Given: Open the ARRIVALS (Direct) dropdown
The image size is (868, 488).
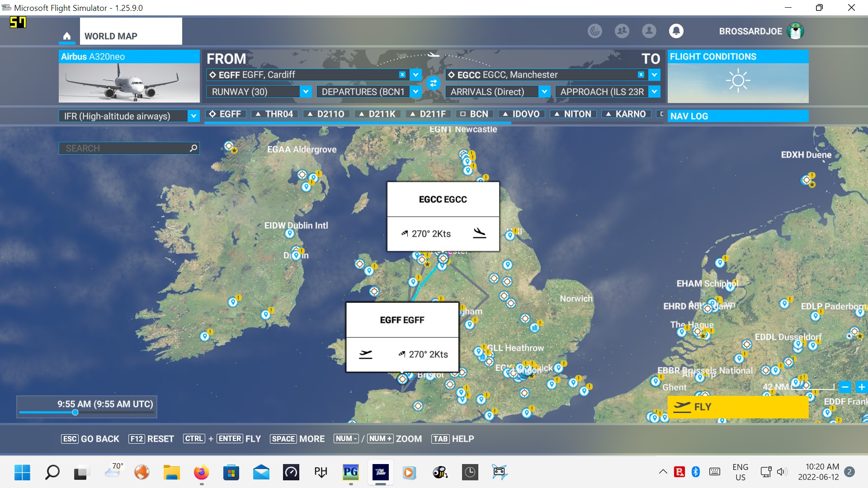Looking at the screenshot, I should click(x=544, y=92).
